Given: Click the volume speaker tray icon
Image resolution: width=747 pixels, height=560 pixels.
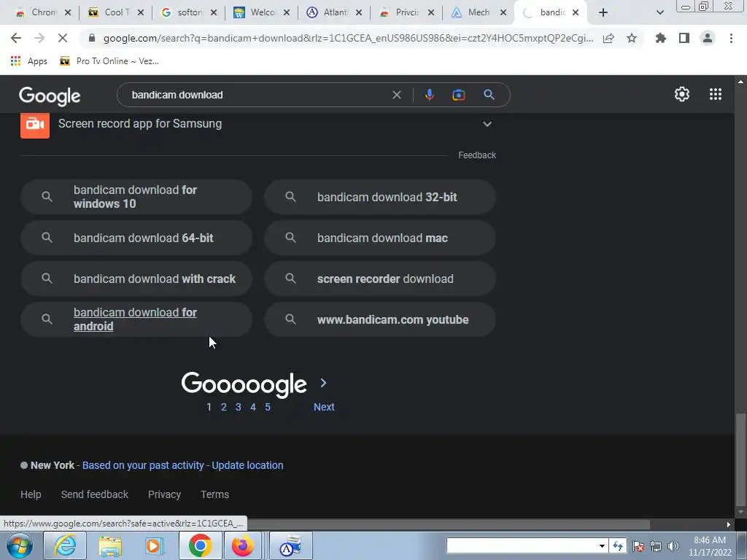Looking at the screenshot, I should pos(673,546).
